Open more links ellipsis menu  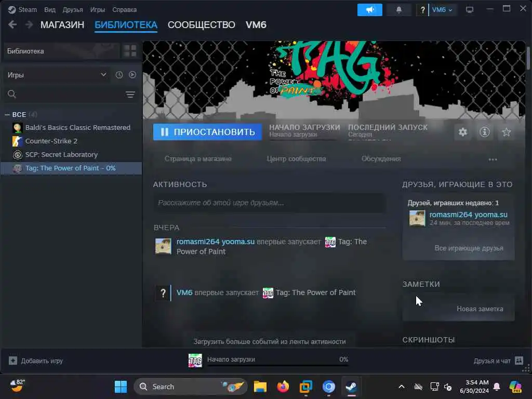pyautogui.click(x=493, y=159)
